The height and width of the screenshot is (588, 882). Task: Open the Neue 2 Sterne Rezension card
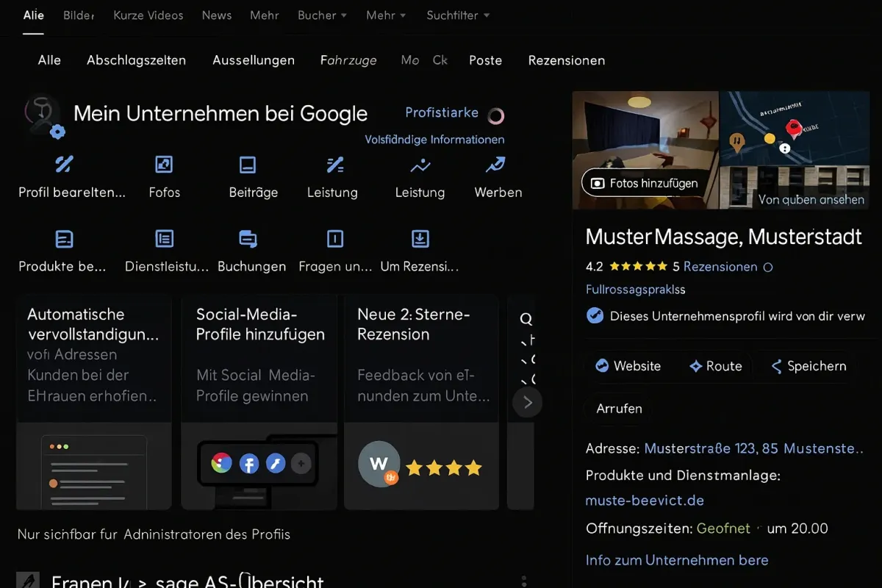click(421, 402)
